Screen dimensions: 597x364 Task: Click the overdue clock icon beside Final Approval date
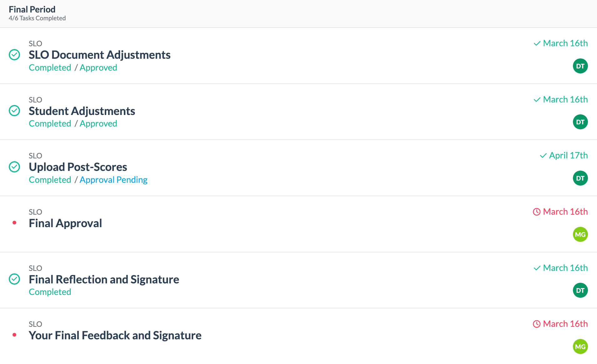pyautogui.click(x=536, y=212)
